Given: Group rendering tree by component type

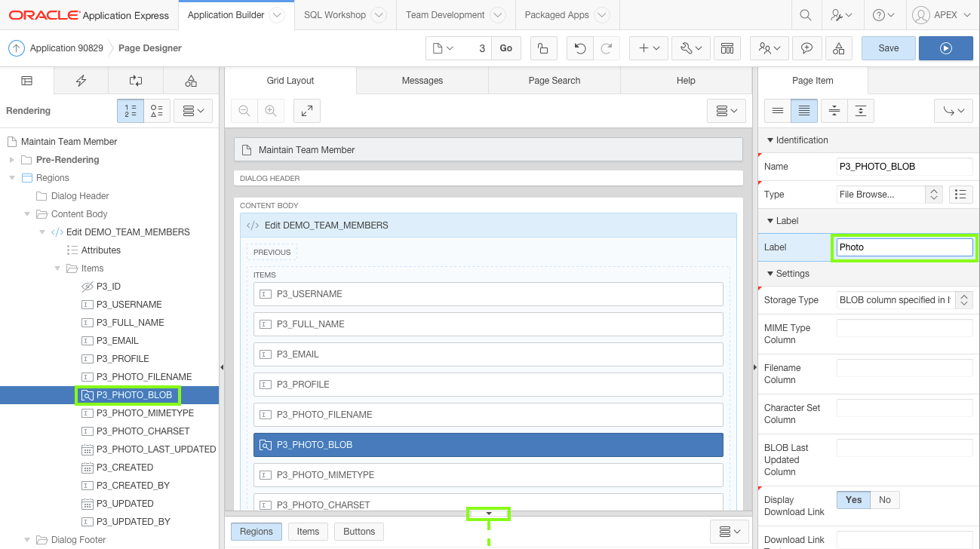Looking at the screenshot, I should [157, 111].
